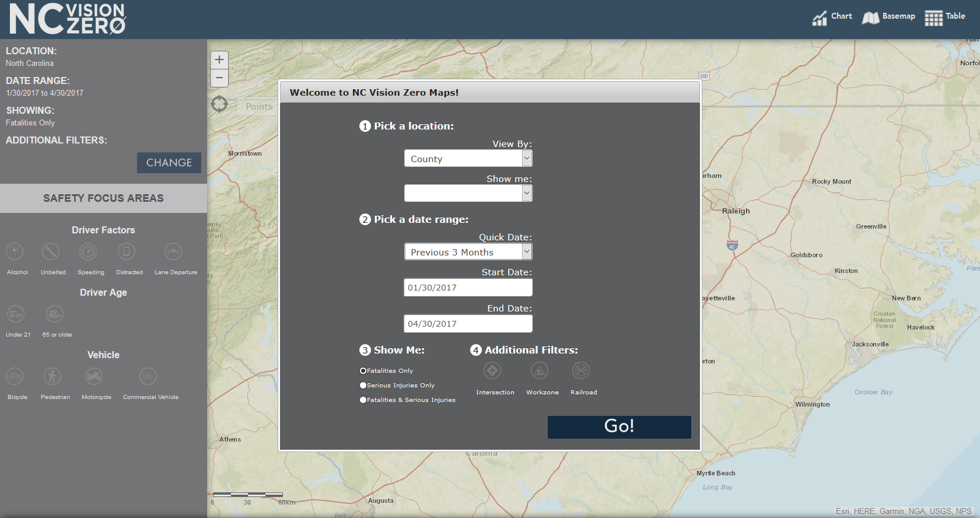Choose Fatalities & Serious Injuries radio button

[x=363, y=400]
